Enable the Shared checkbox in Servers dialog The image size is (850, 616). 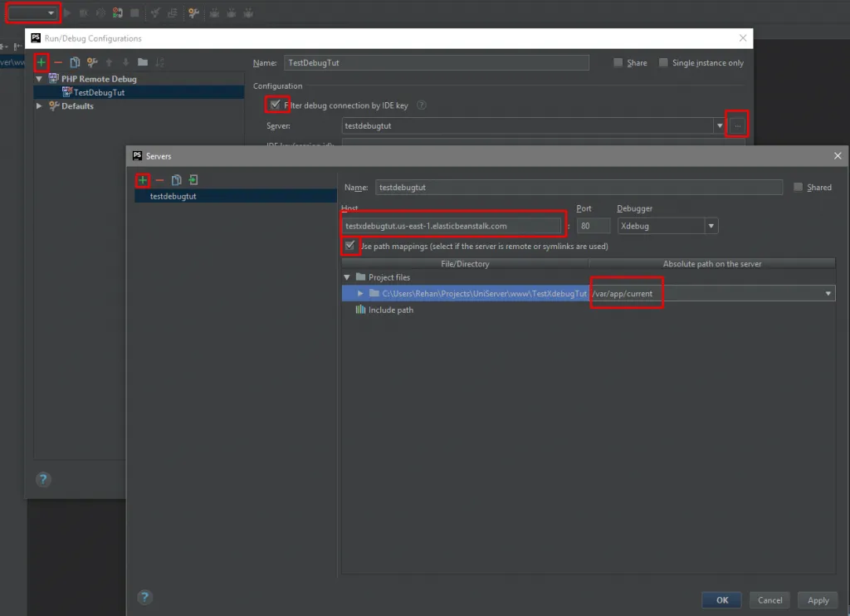[799, 188]
